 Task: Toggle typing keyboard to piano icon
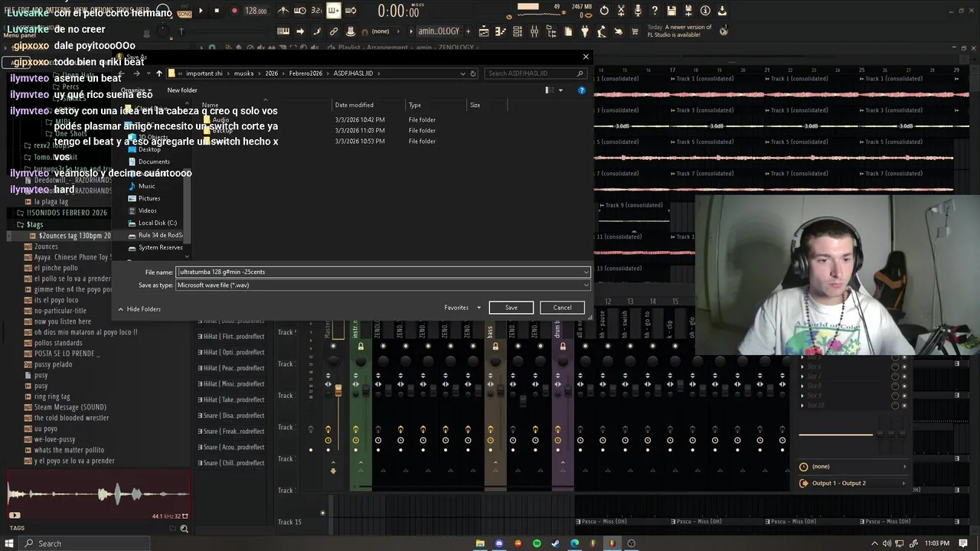pyautogui.click(x=283, y=31)
